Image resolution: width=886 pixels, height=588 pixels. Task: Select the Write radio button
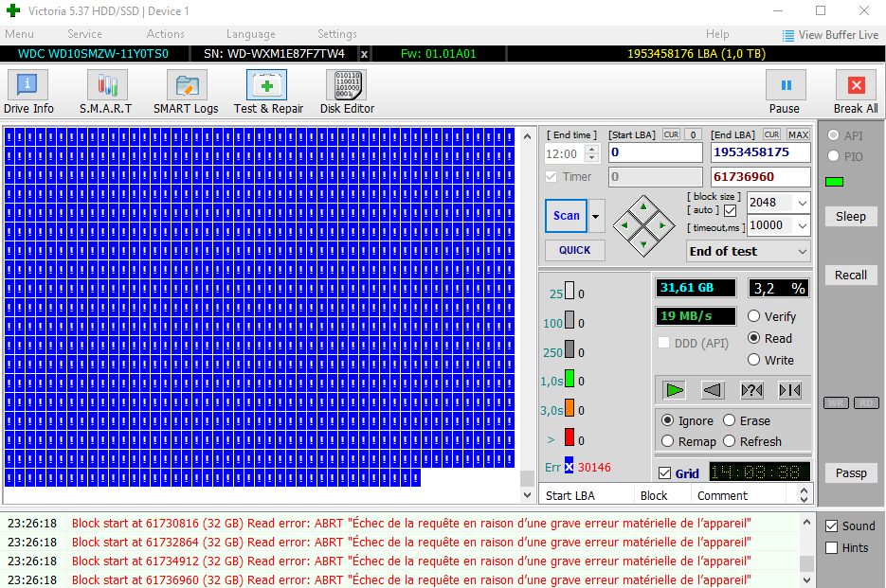tap(753, 359)
